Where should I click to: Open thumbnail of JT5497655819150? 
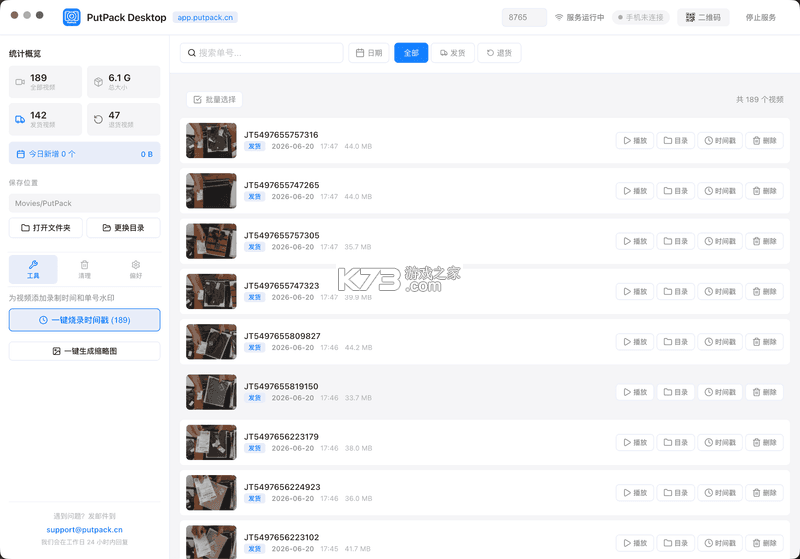211,392
